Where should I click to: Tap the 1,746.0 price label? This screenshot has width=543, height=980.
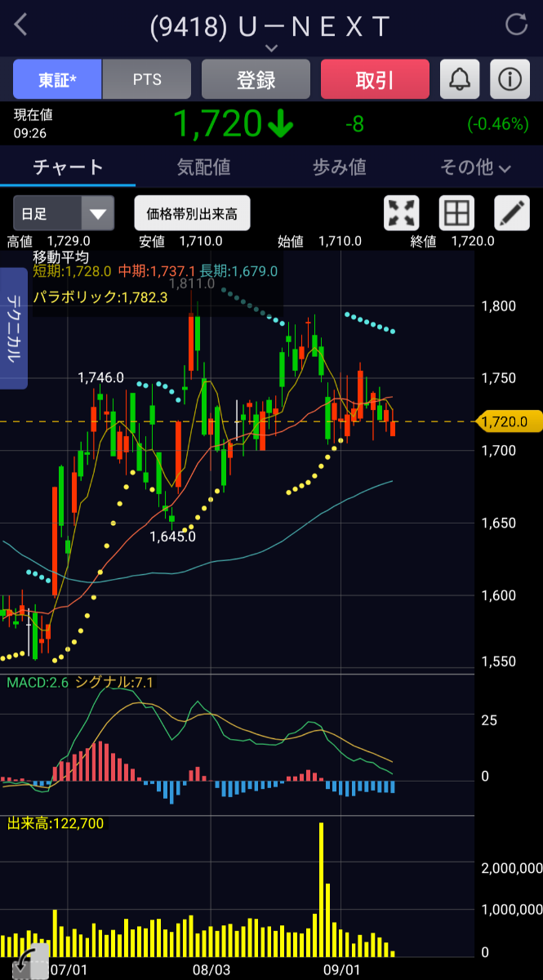(100, 377)
